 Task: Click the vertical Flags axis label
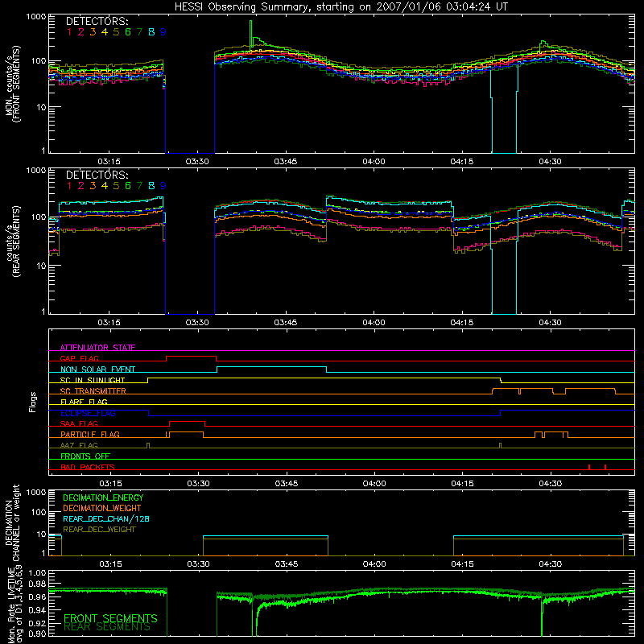tap(33, 402)
